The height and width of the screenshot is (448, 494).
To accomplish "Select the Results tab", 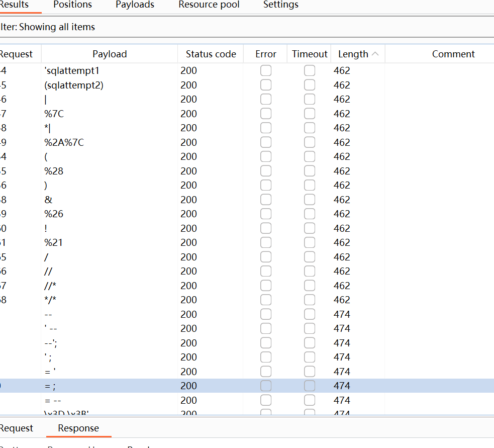I will coord(14,5).
